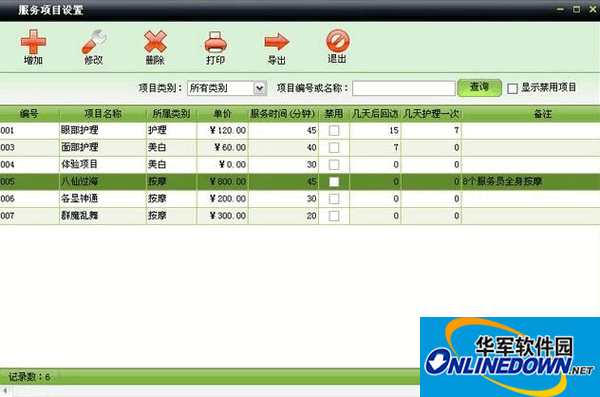Click the revisit value 15 for 眼部护理
Image resolution: width=600 pixels, height=397 pixels.
(x=375, y=130)
